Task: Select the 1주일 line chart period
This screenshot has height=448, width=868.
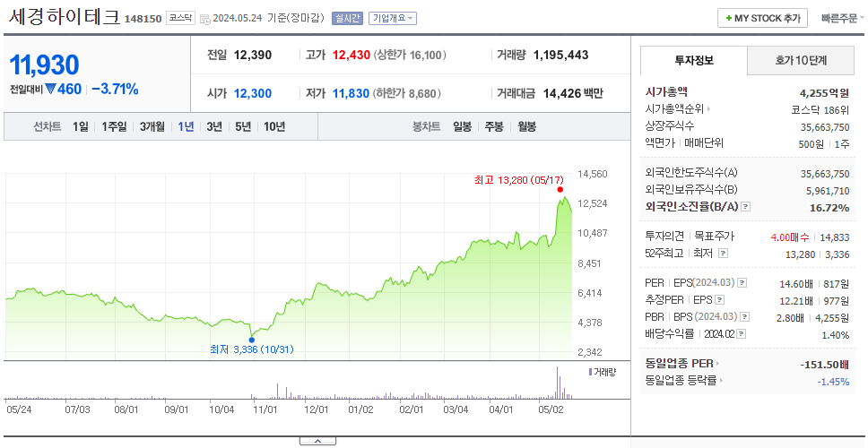Action: (x=114, y=126)
